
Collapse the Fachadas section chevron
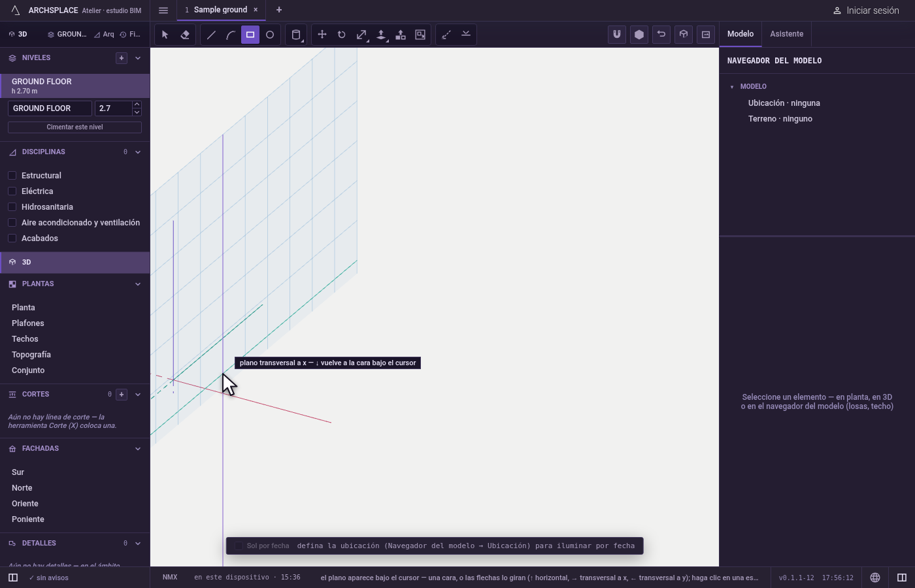pyautogui.click(x=138, y=449)
